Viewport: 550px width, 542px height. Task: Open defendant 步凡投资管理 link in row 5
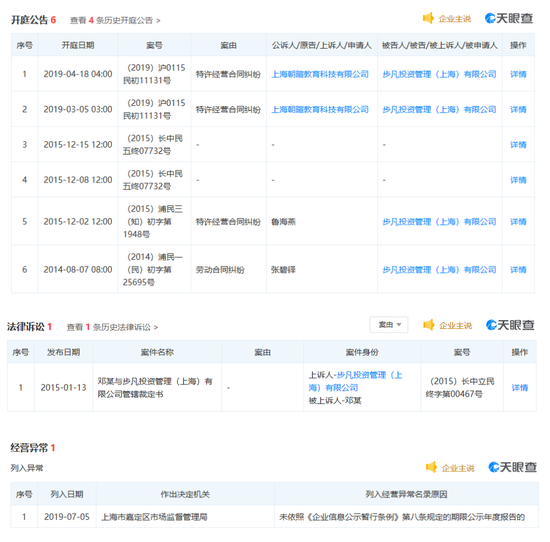tap(439, 222)
